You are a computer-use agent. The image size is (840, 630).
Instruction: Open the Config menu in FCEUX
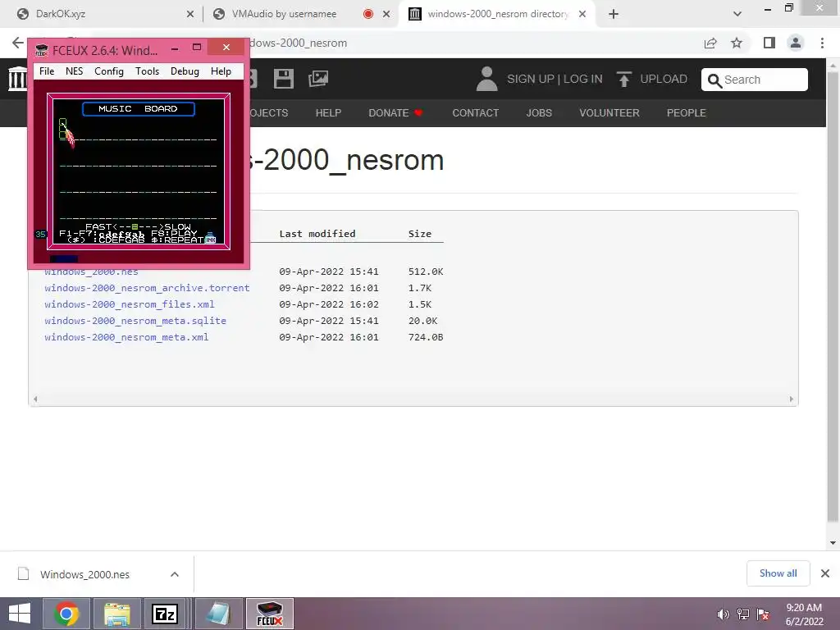[x=109, y=71]
